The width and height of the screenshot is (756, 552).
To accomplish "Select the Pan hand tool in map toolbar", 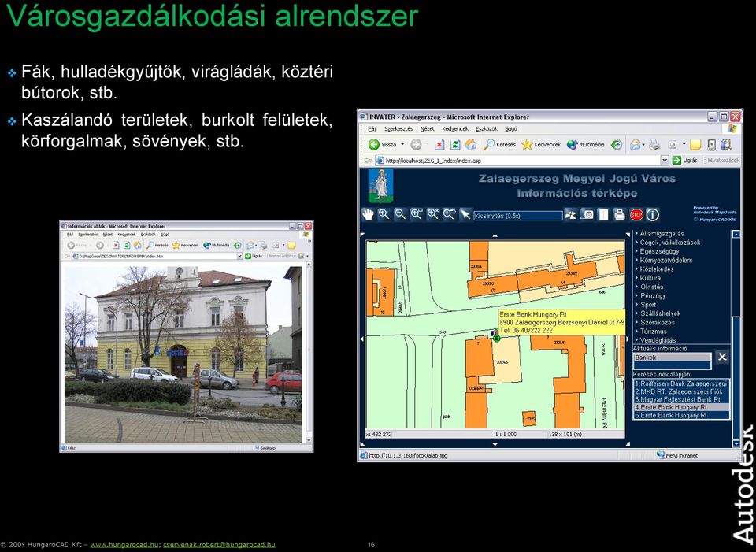I will click(368, 215).
